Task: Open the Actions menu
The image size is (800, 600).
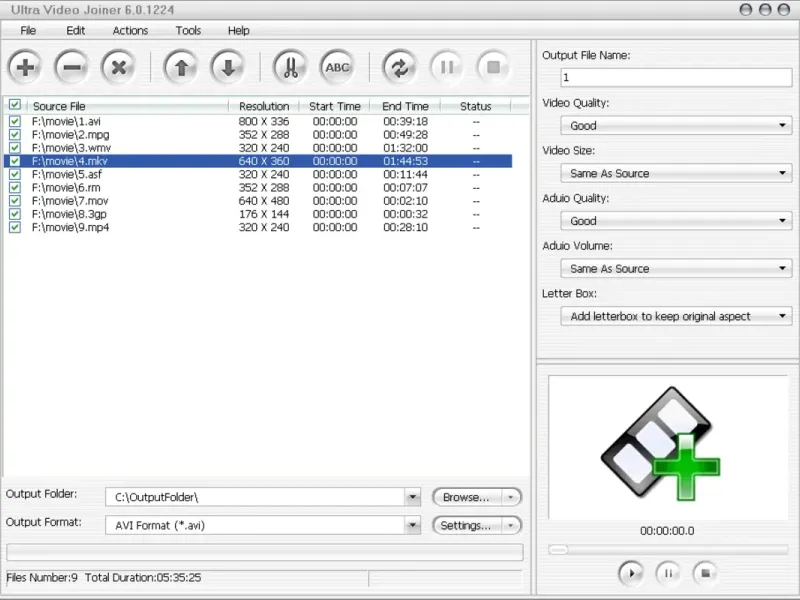Action: click(x=130, y=31)
